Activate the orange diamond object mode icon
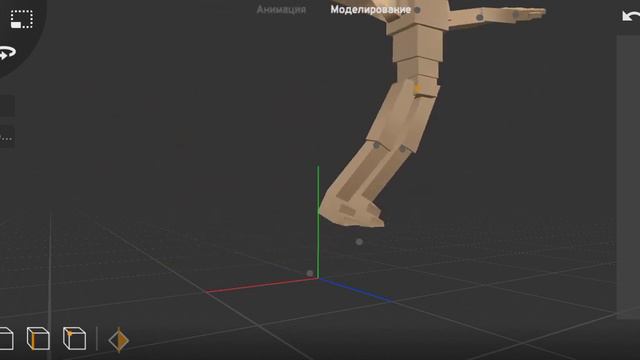This screenshot has height=360, width=640. [119, 340]
